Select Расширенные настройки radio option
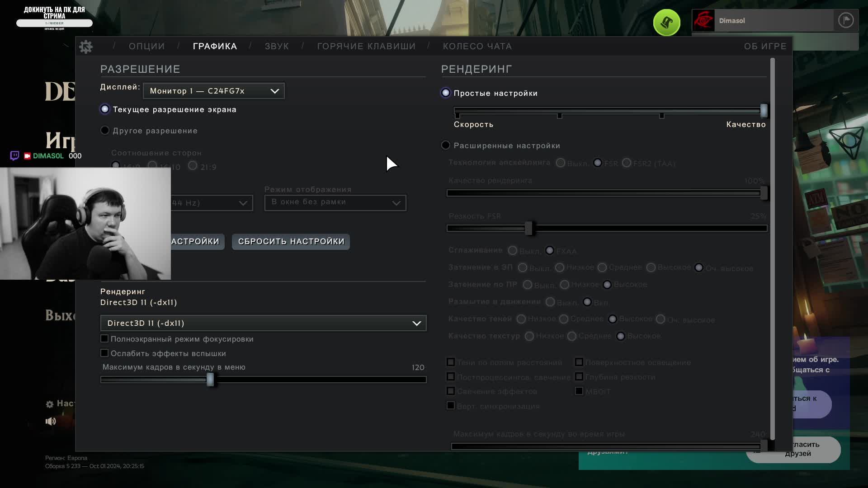The width and height of the screenshot is (868, 488). (x=446, y=145)
